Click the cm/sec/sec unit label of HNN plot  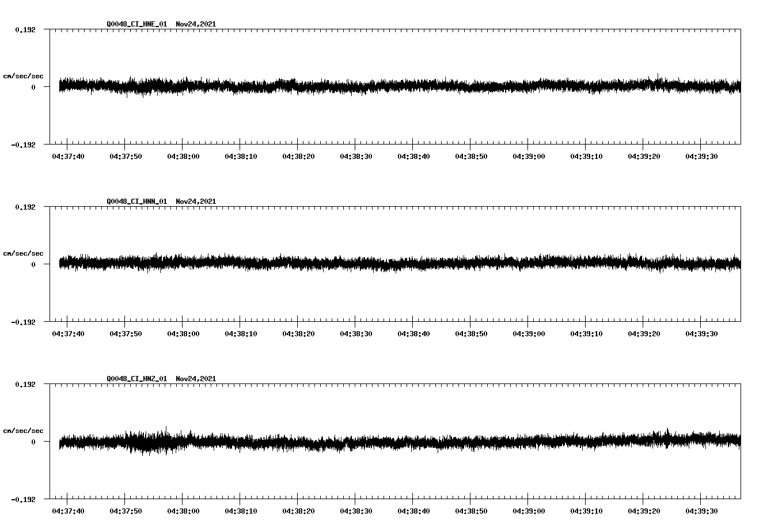point(23,253)
